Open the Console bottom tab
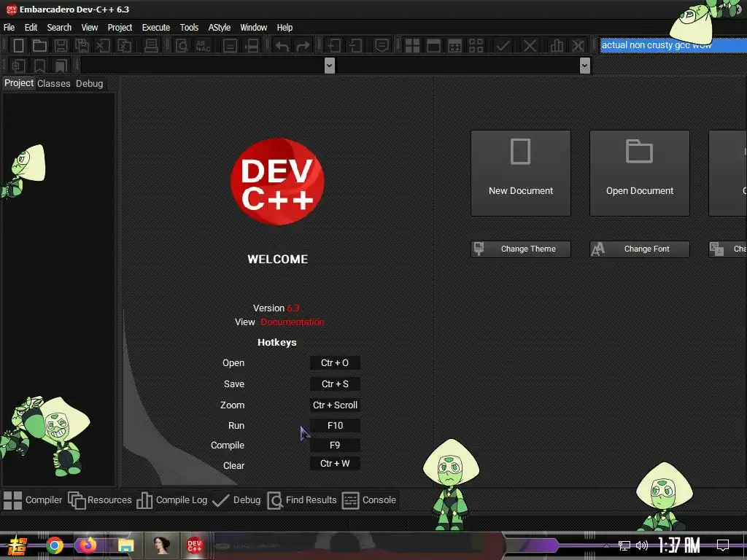Viewport: 747px width, 560px height. point(369,500)
